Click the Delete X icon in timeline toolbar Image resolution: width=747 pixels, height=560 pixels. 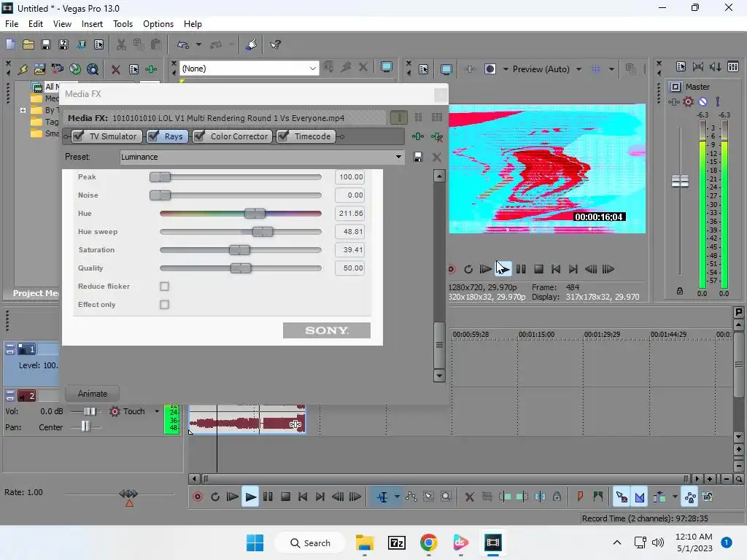[x=469, y=497]
